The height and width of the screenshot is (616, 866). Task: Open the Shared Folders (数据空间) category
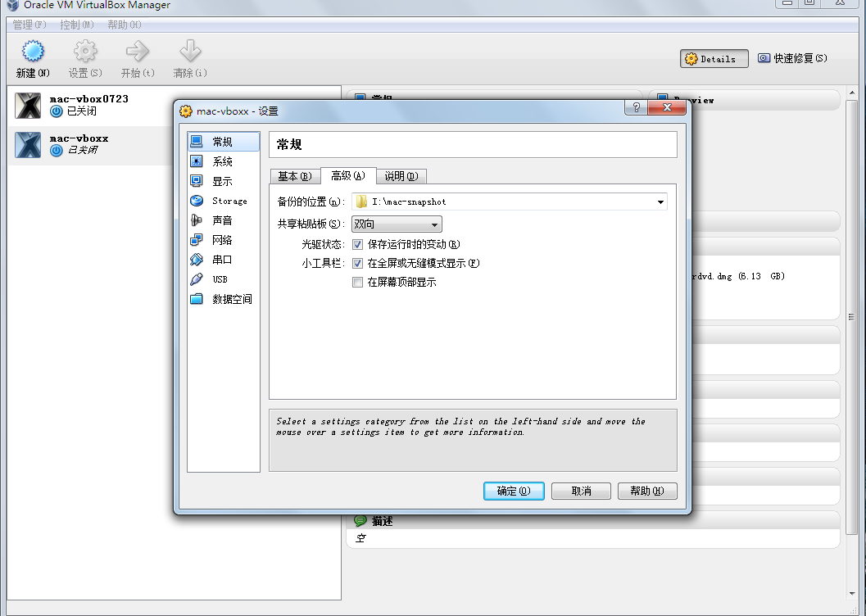(x=224, y=299)
